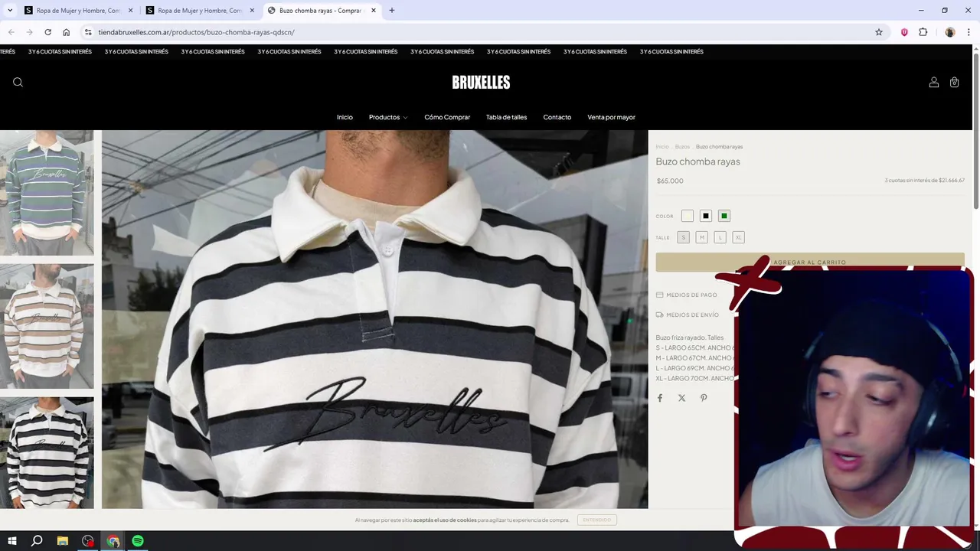
Task: Expand the Productos dropdown menu
Action: click(x=388, y=117)
